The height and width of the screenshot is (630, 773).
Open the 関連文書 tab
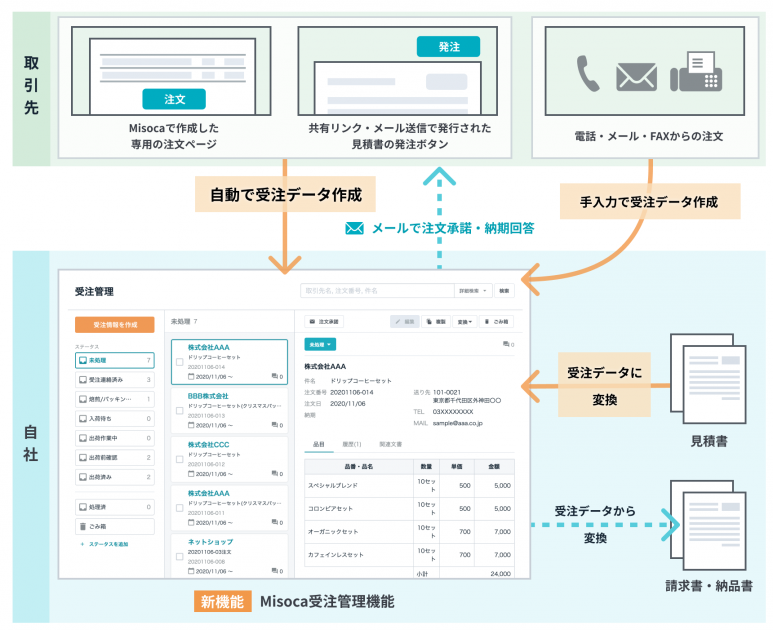(x=389, y=443)
